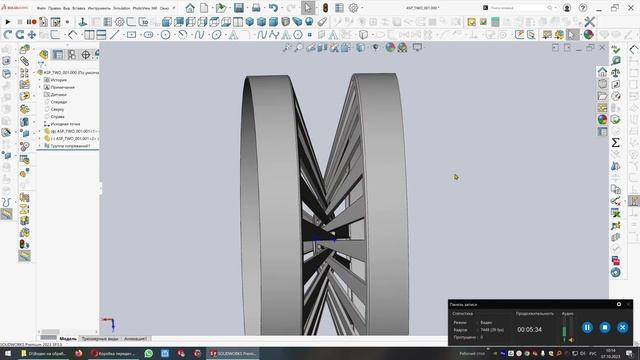Click the Sigma summation icon on right toolbar
This screenshot has height=360, width=640.
[616, 142]
